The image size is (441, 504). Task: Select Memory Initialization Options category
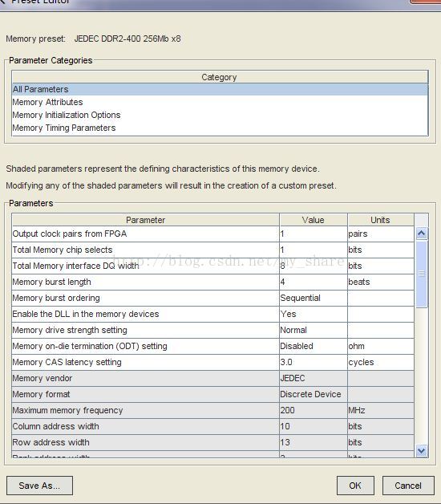pyautogui.click(x=220, y=115)
